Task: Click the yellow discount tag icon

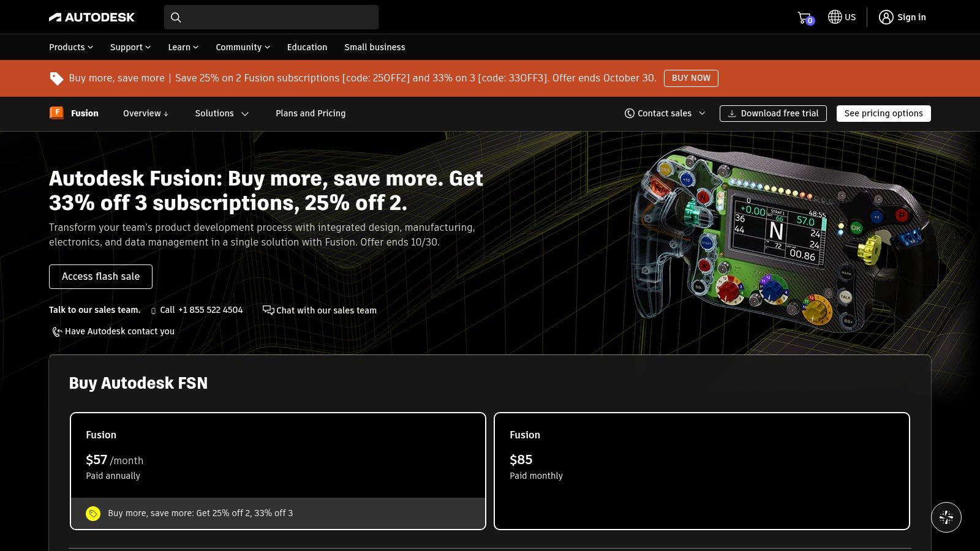Action: (93, 513)
